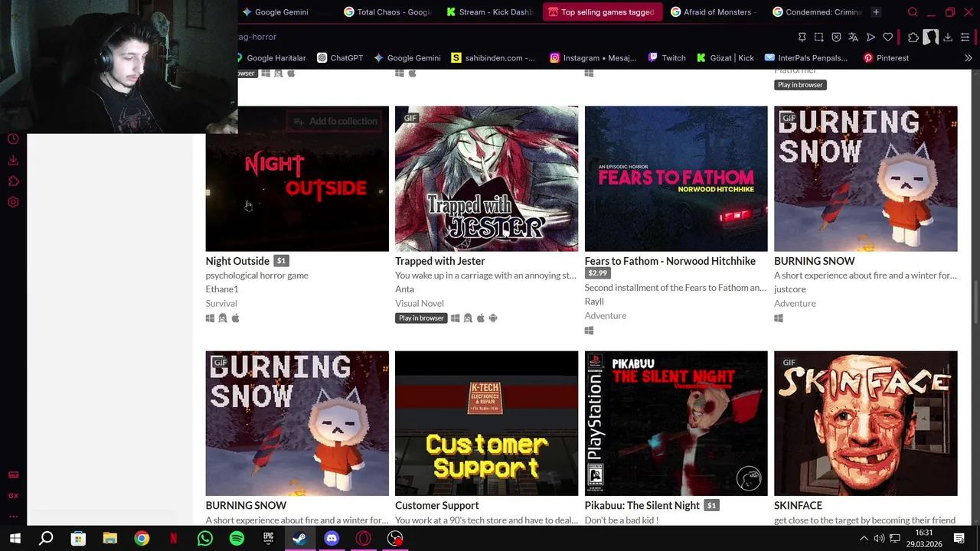Click Add to collection on Night Outside
This screenshot has height=551, width=980.
pos(335,121)
